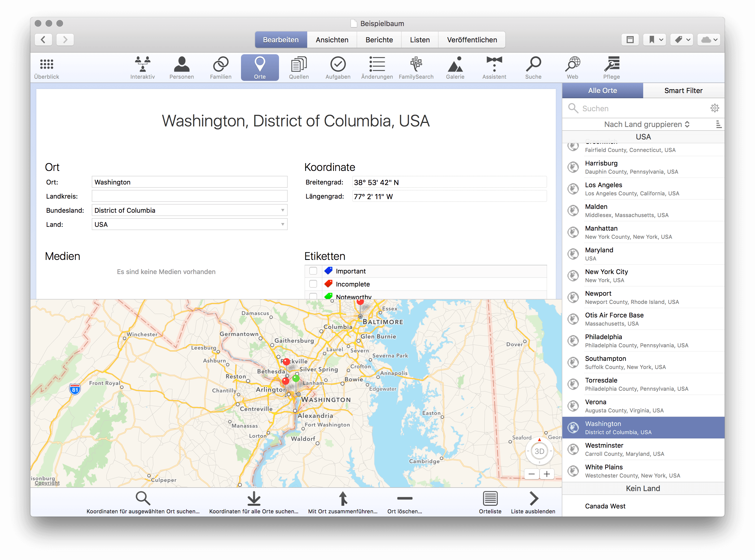Open the Interaktiv tree view
This screenshot has height=560, width=755.
142,68
